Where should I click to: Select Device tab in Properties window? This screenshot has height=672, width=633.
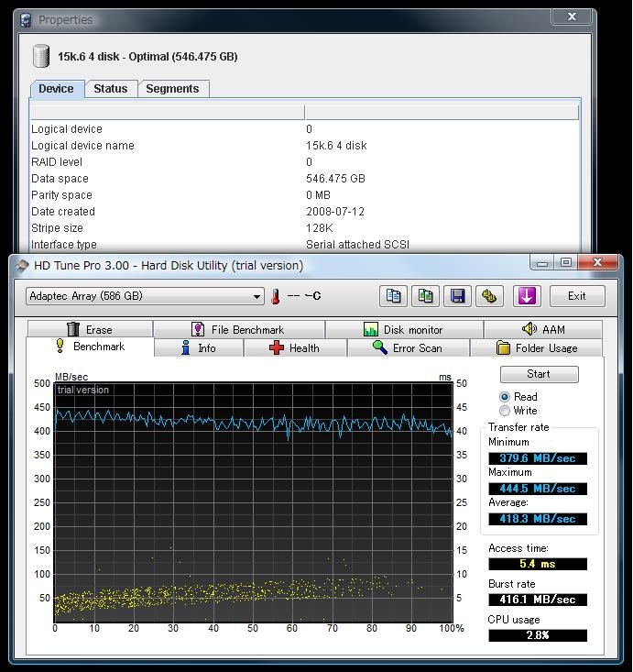(56, 89)
